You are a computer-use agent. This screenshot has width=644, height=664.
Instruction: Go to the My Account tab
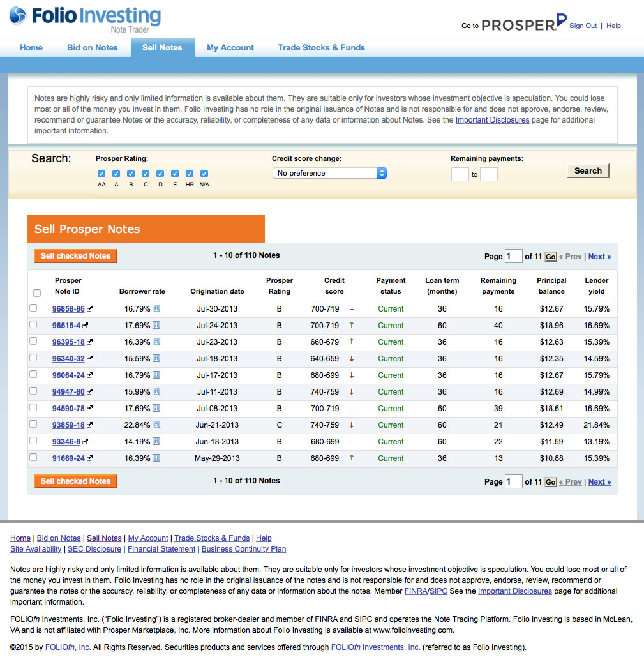[230, 47]
